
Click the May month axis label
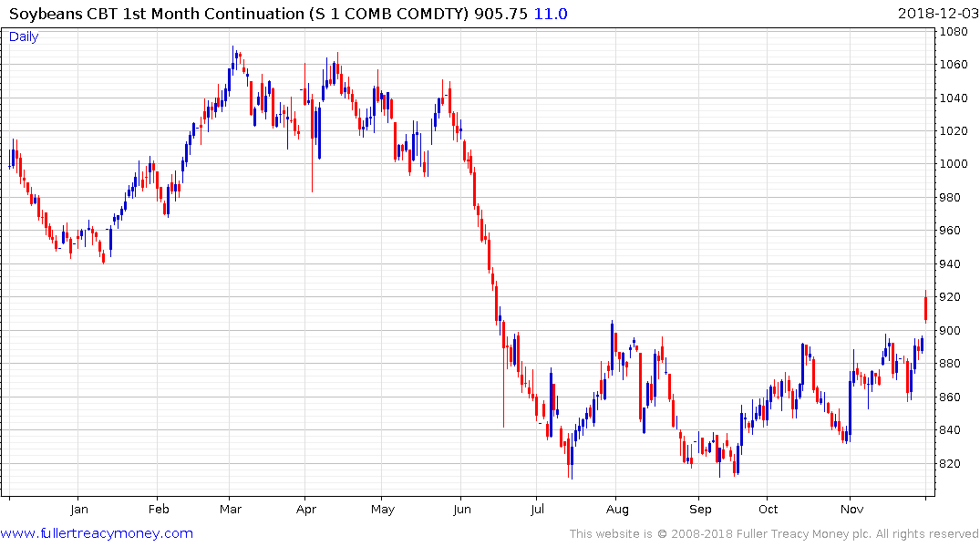tap(383, 510)
